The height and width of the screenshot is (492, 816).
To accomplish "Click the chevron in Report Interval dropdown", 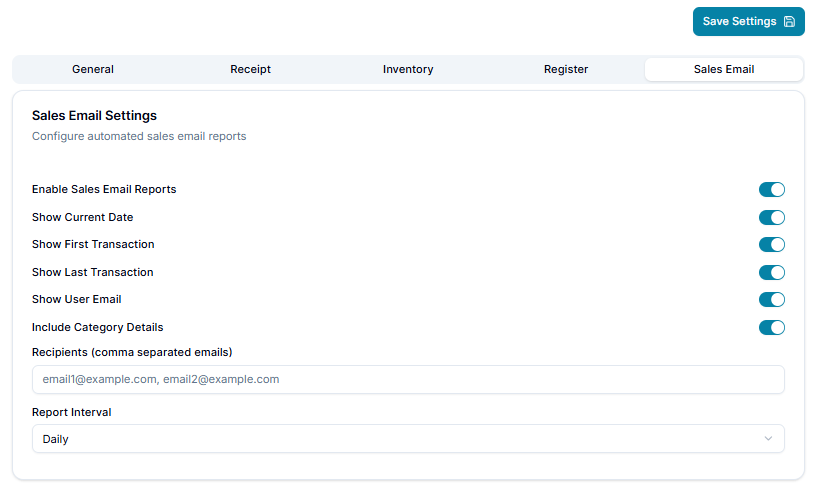I will point(768,438).
